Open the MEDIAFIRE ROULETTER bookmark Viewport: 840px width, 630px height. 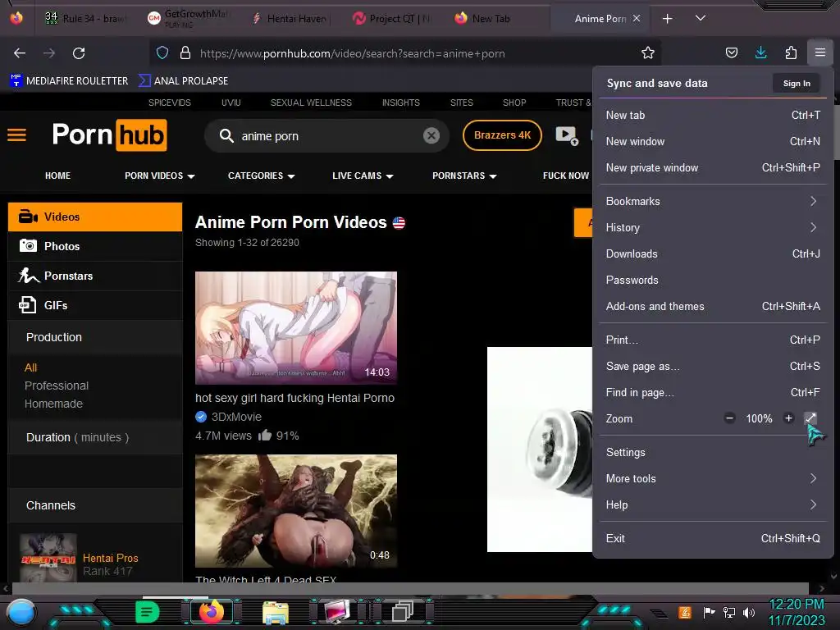click(69, 81)
